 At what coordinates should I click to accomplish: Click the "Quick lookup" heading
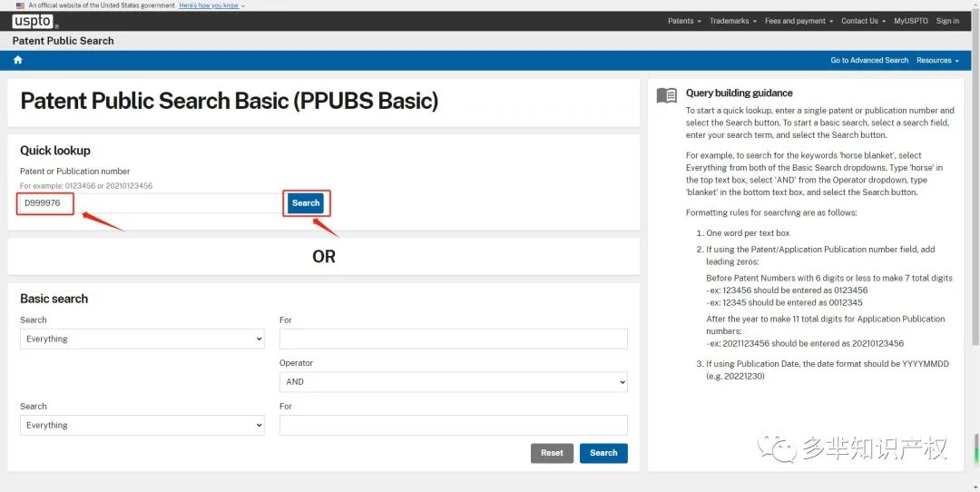[x=55, y=151]
